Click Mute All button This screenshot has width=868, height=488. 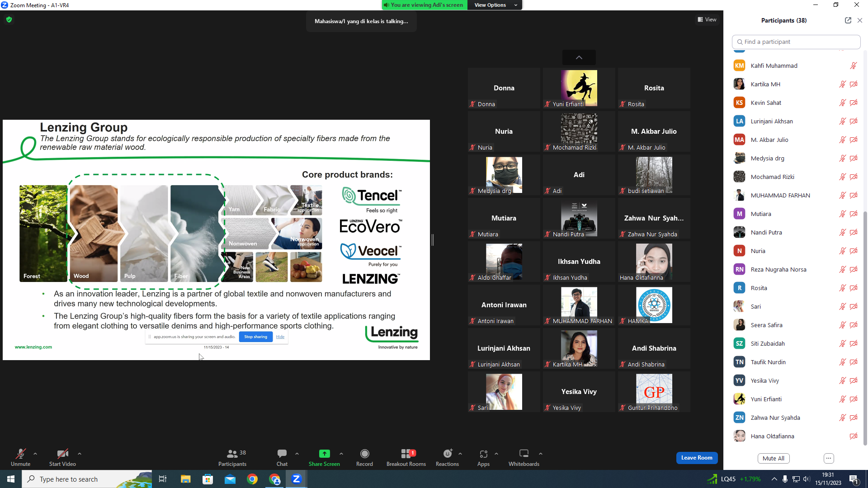[x=774, y=458]
